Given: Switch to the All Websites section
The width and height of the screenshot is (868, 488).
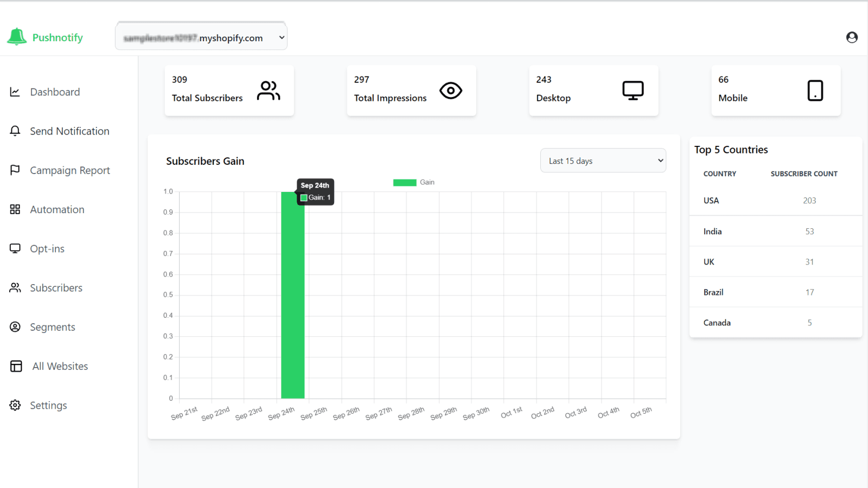Looking at the screenshot, I should pos(59,366).
